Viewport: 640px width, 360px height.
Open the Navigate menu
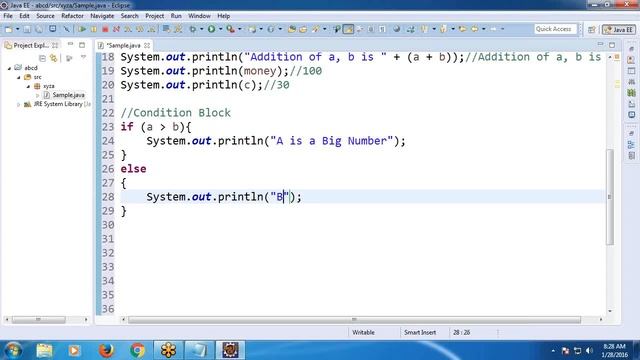[x=102, y=16]
